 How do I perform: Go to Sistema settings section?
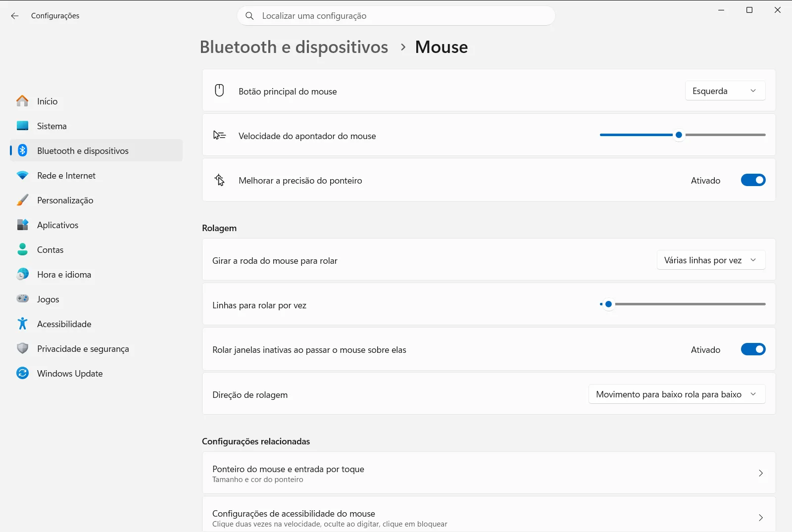tap(96, 126)
